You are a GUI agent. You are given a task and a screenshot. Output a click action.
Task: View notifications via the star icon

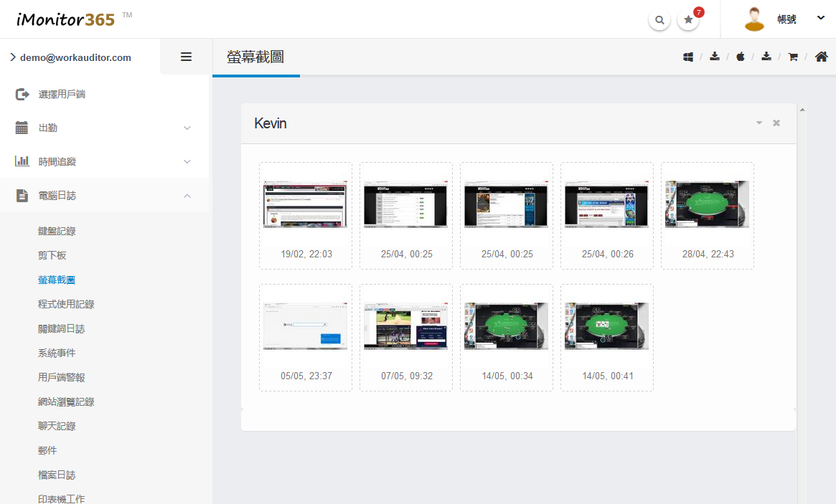coord(687,19)
